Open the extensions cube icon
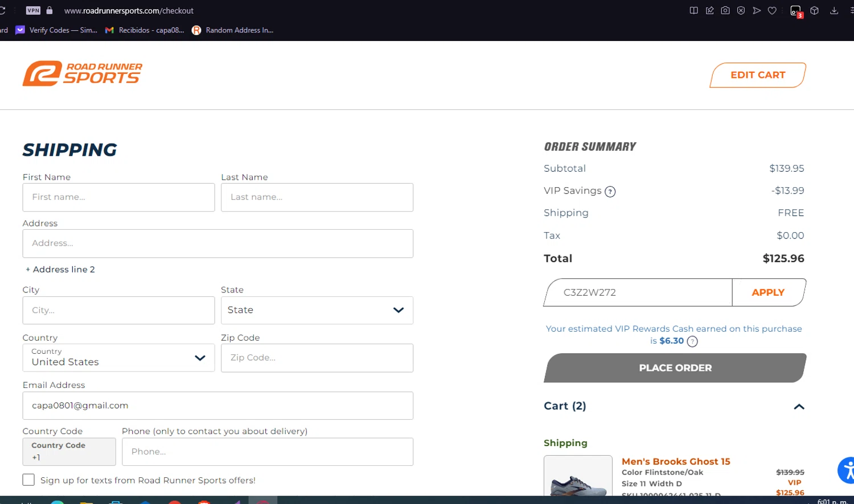 pos(815,10)
